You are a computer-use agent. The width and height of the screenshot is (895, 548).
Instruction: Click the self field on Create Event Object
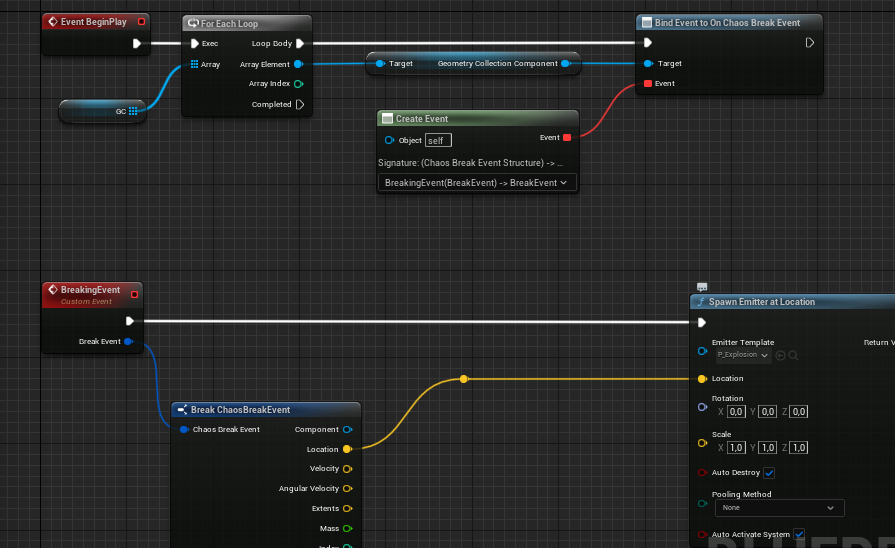pyautogui.click(x=438, y=140)
